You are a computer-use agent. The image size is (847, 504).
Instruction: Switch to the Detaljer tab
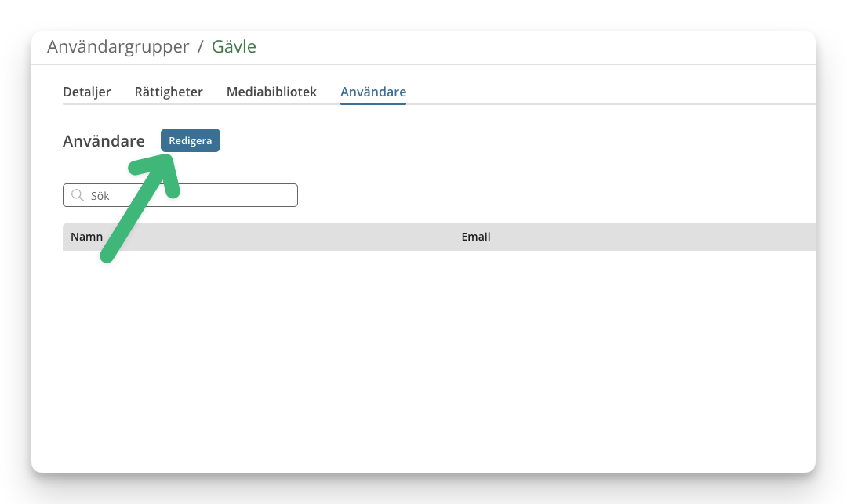86,92
